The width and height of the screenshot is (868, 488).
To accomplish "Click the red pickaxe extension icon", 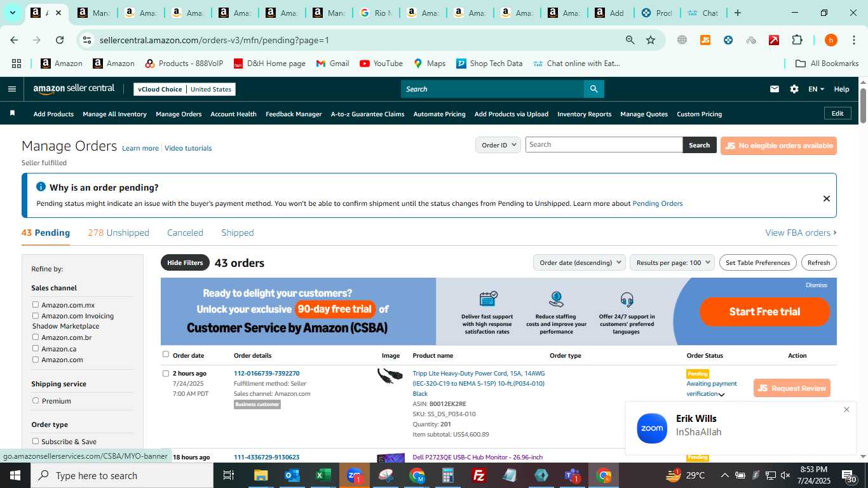I will pos(774,40).
